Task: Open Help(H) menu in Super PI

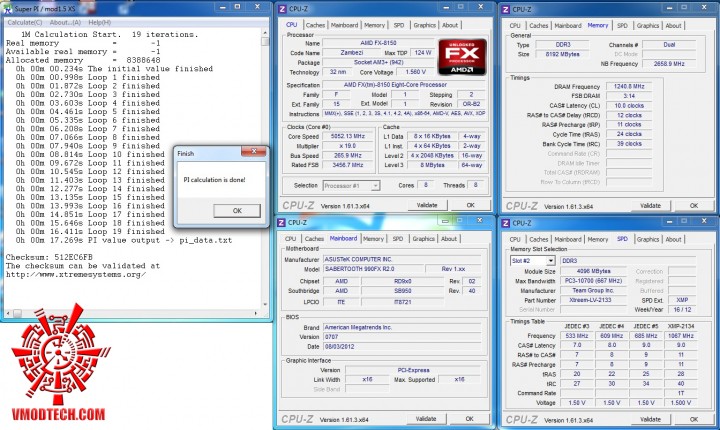Action: coord(99,23)
